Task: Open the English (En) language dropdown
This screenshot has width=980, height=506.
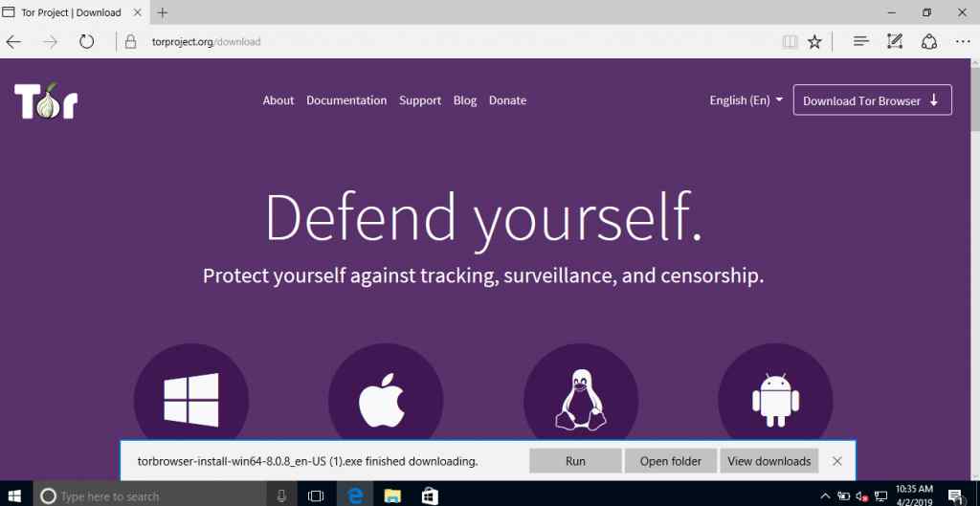Action: click(x=746, y=100)
